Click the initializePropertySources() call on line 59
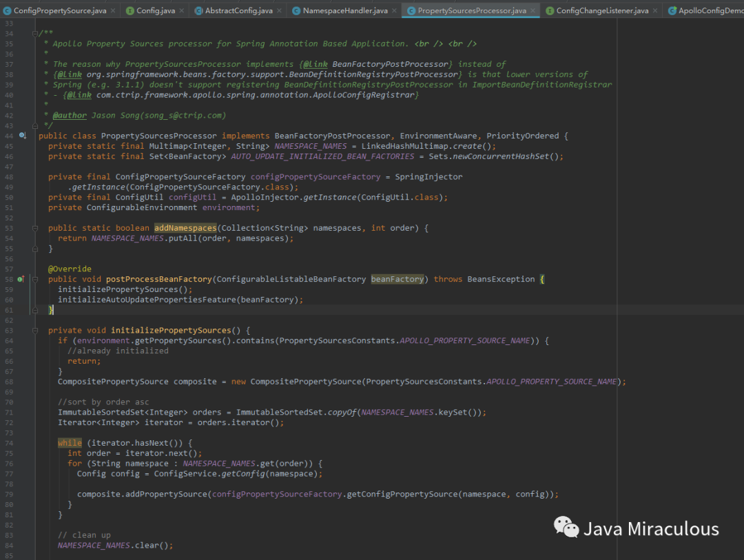Image resolution: width=744 pixels, height=560 pixels. tap(125, 289)
